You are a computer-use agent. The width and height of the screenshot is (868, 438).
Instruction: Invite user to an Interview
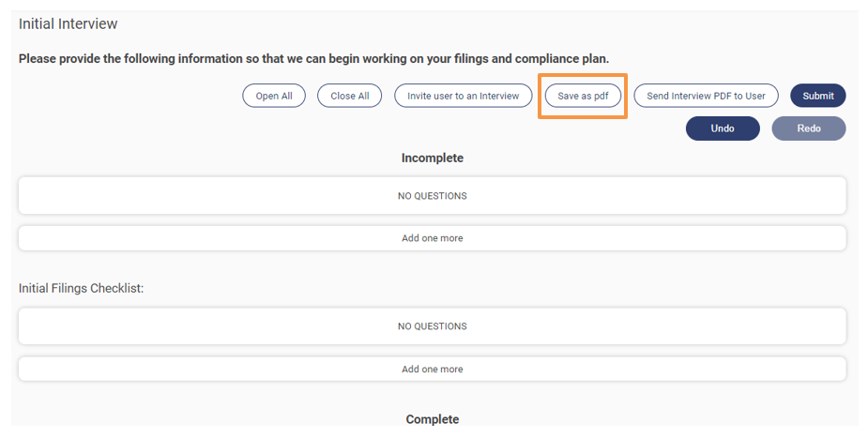tap(463, 96)
